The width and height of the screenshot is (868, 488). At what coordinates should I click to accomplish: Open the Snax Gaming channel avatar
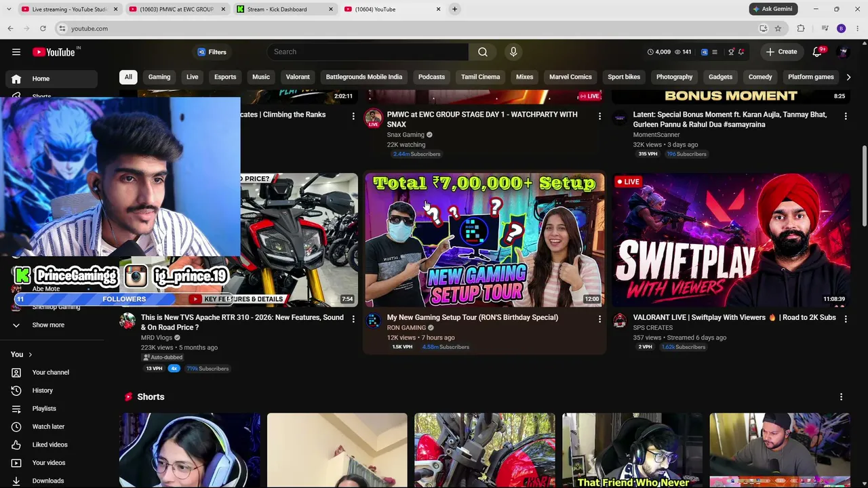[x=374, y=119]
